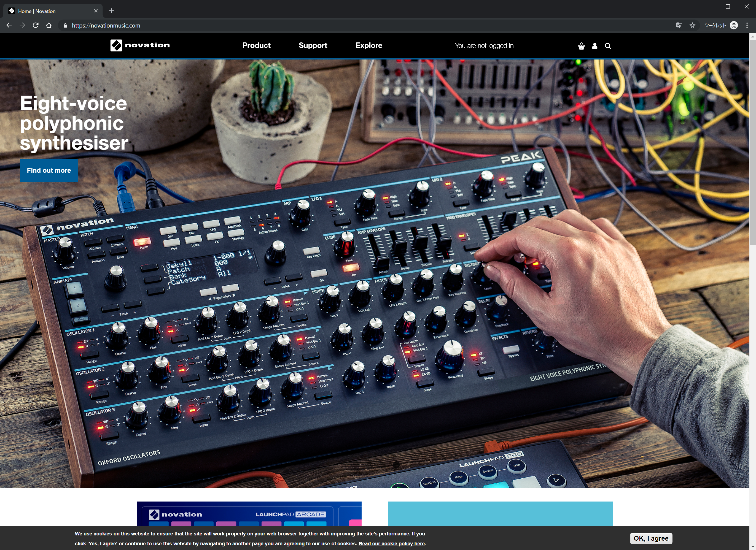756x550 pixels.
Task: Click the Novation logo in the header
Action: pos(140,45)
